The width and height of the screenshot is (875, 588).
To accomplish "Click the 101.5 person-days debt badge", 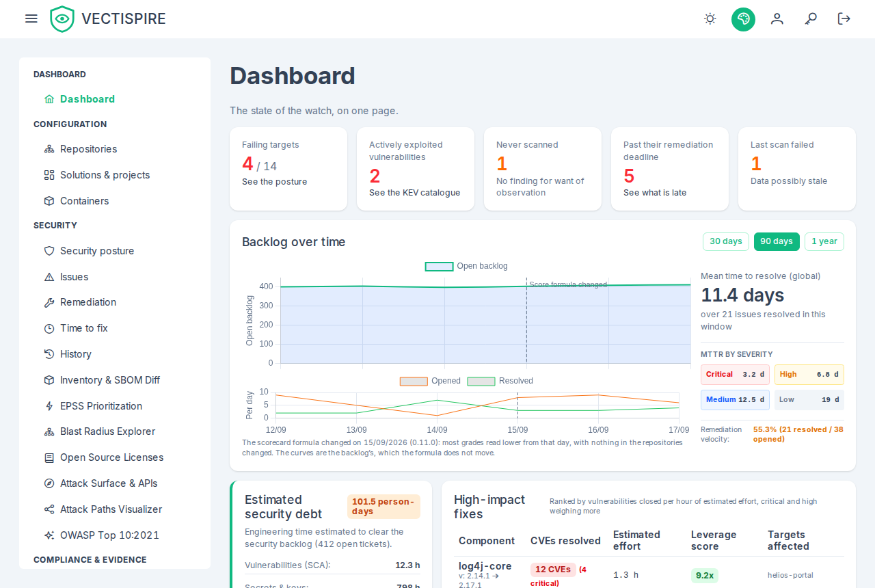I will (x=383, y=507).
